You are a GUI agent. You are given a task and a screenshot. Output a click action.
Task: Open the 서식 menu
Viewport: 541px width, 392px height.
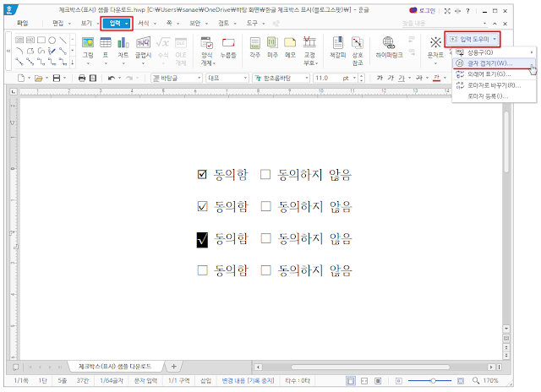[x=144, y=23]
